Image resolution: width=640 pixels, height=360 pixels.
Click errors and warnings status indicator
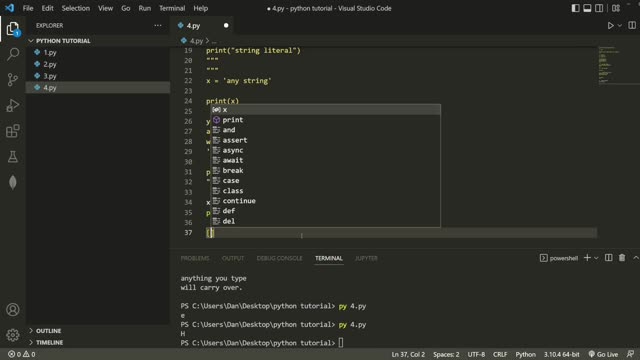click(22, 354)
